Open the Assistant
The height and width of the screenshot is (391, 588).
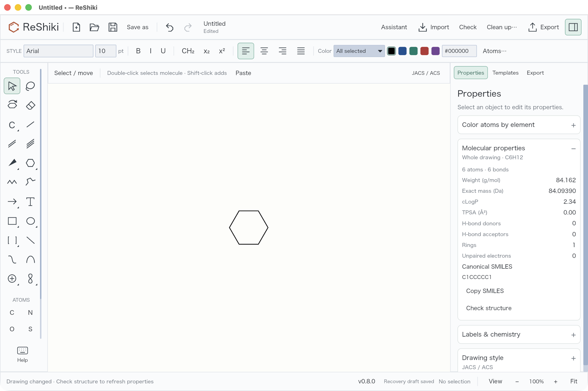[x=394, y=27]
